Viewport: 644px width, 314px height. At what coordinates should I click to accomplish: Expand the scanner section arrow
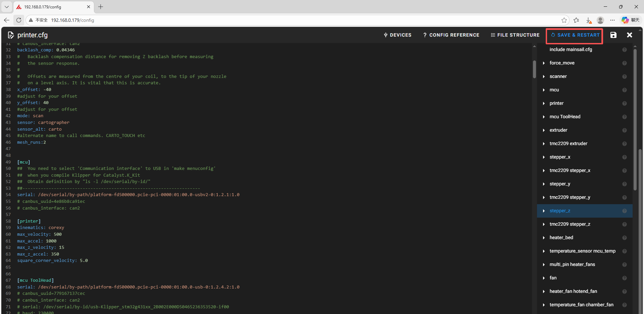pos(544,77)
